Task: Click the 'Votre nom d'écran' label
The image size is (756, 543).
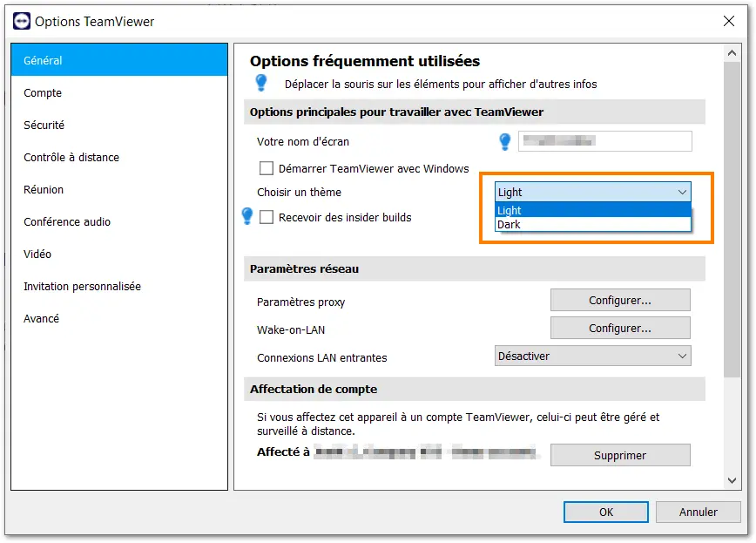Action: (303, 141)
